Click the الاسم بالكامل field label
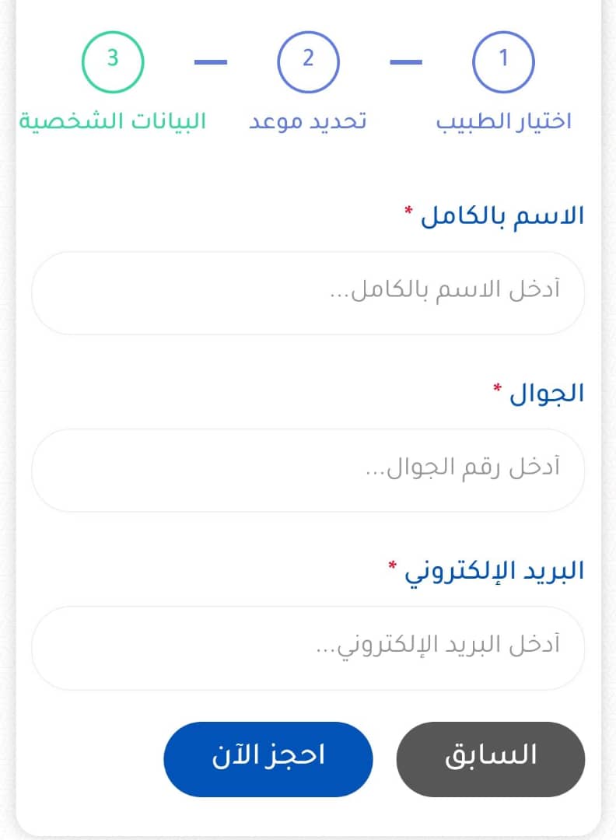Screen dimensions: 616x840 (x=502, y=216)
